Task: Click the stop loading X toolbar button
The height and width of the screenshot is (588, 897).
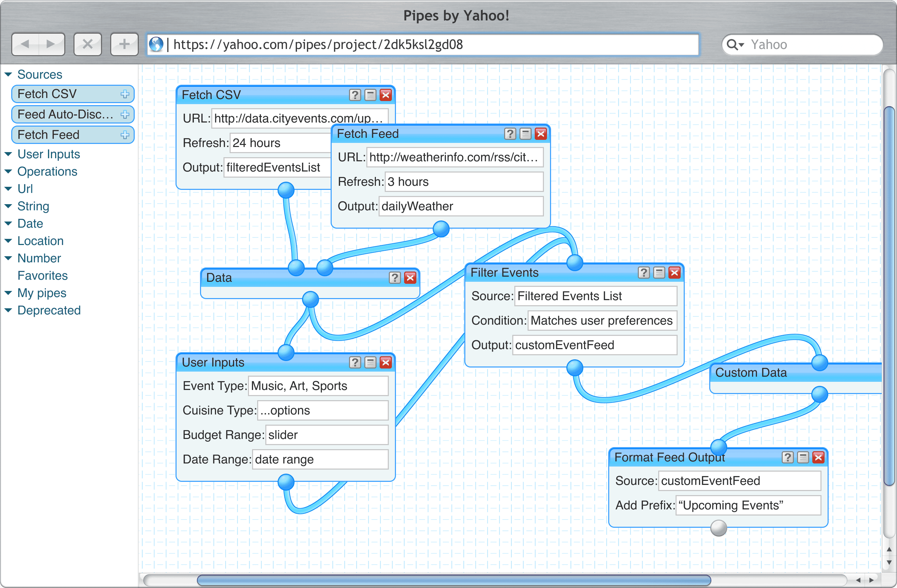Action: tap(87, 45)
